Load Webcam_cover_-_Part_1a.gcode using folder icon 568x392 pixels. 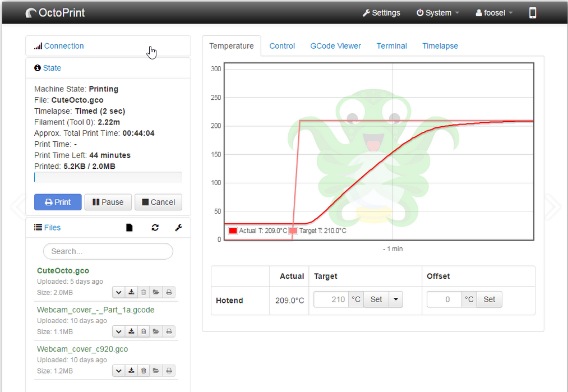coord(156,331)
